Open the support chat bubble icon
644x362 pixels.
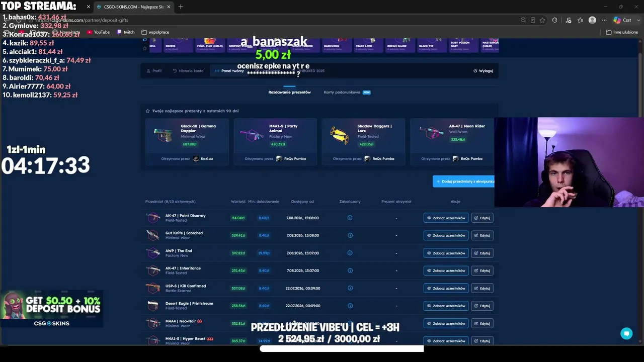pos(626,333)
